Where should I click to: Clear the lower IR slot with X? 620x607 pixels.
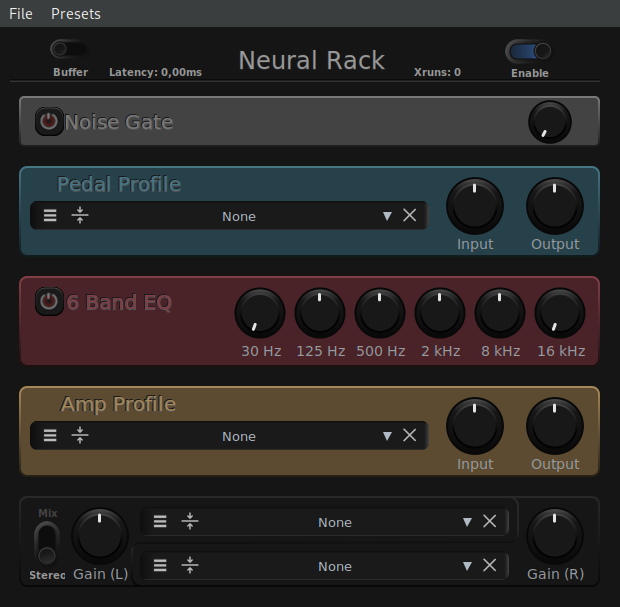click(x=490, y=565)
